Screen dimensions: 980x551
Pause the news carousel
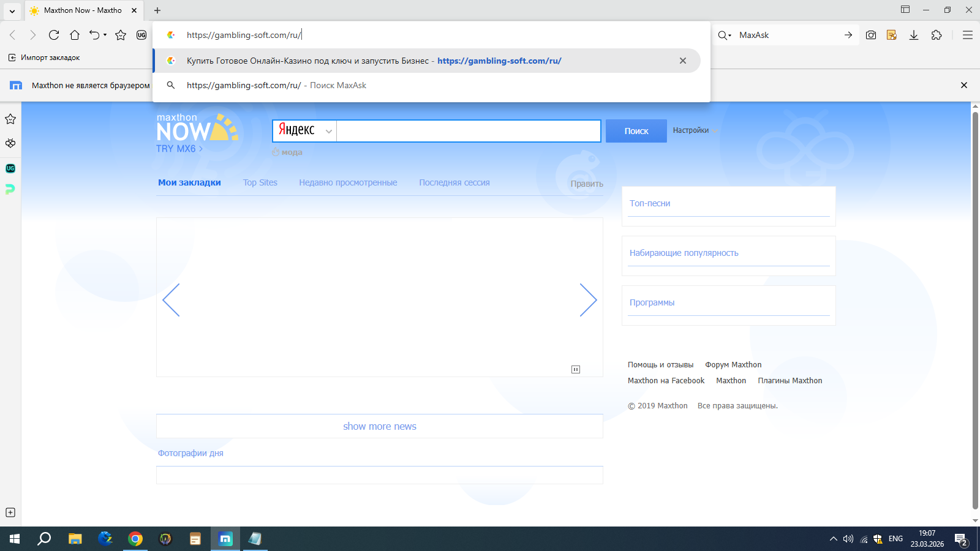tap(576, 369)
